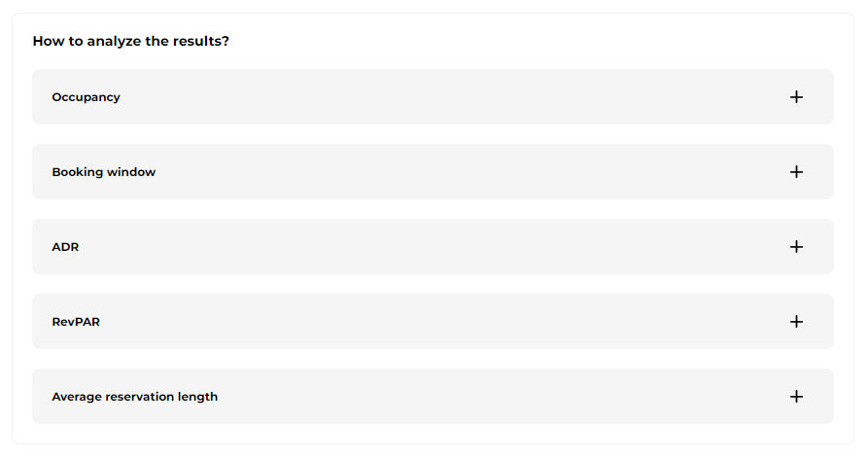
Task: Open the RevPAR accordion panel
Action: tap(433, 322)
